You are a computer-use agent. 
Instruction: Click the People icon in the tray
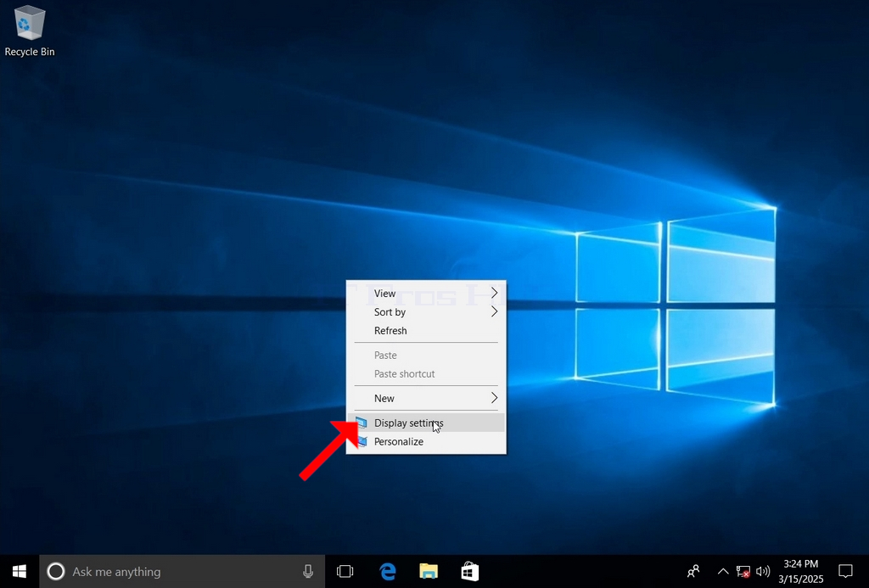[x=693, y=571]
